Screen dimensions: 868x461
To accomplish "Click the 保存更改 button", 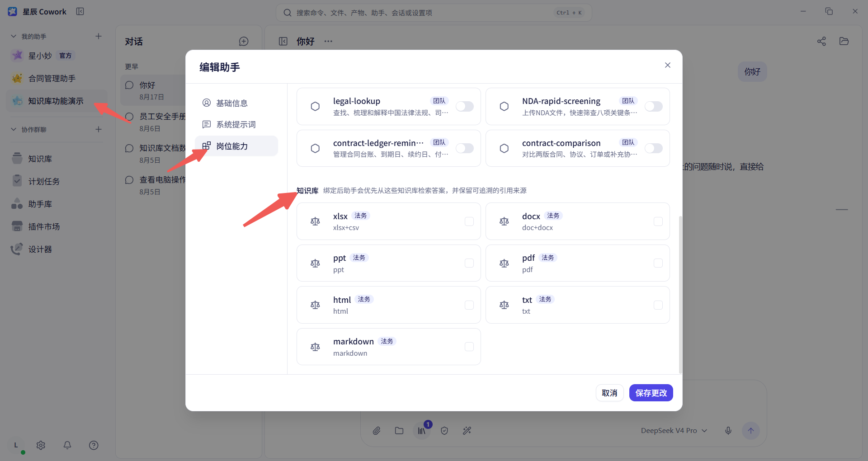I will (651, 393).
